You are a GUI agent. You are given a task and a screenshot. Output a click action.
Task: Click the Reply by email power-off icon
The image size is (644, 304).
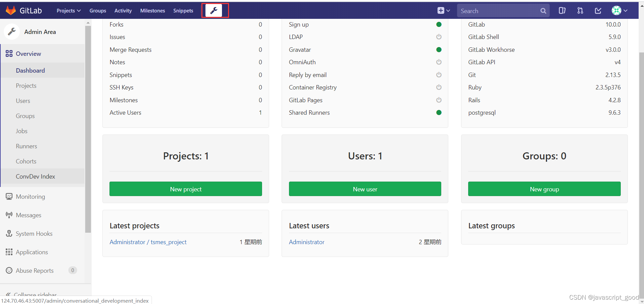(x=439, y=75)
